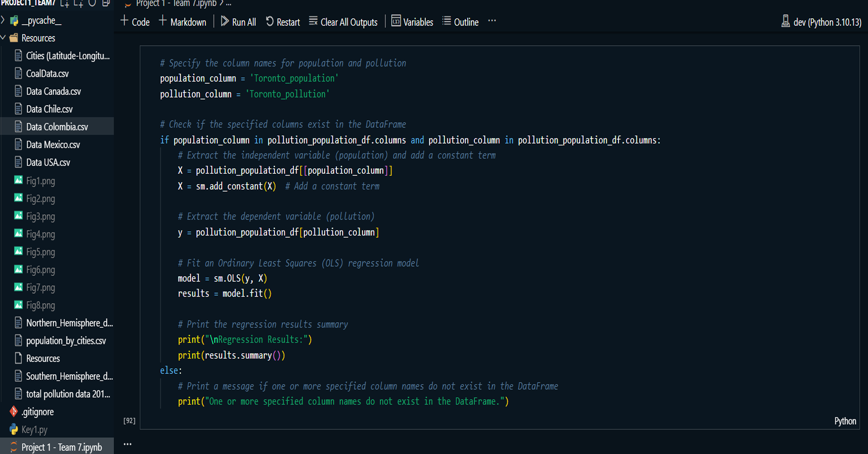Image resolution: width=868 pixels, height=454 pixels.
Task: Open the Variables panel
Action: (x=412, y=22)
